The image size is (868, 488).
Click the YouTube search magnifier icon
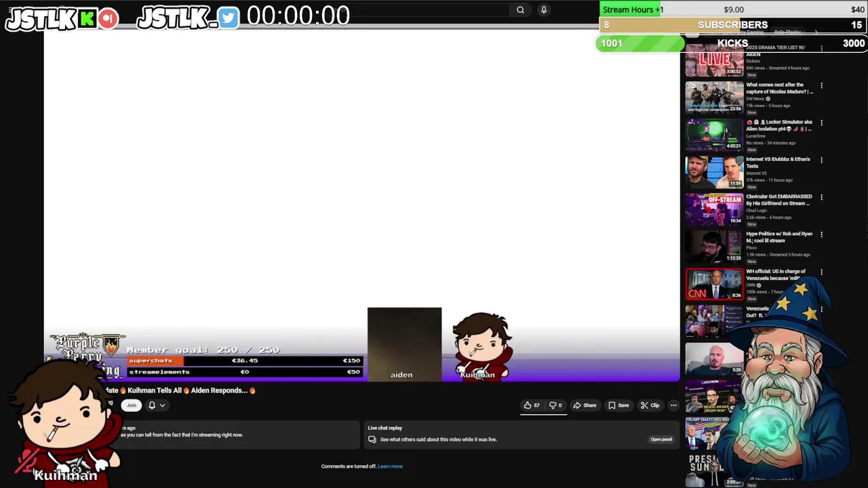click(x=520, y=10)
